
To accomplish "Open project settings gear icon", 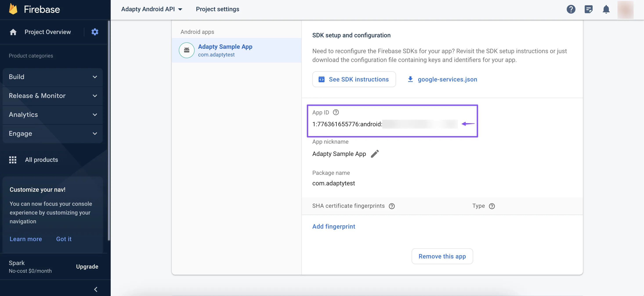I will pos(95,32).
